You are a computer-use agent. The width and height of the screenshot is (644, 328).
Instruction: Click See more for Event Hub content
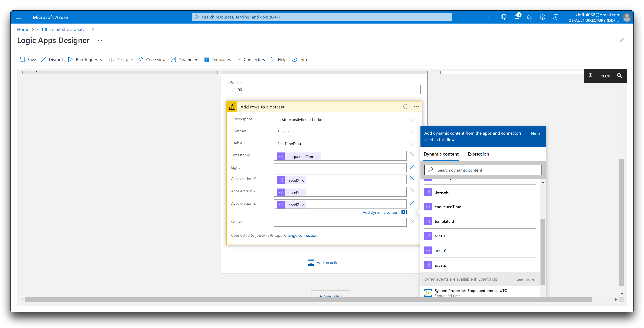525,279
